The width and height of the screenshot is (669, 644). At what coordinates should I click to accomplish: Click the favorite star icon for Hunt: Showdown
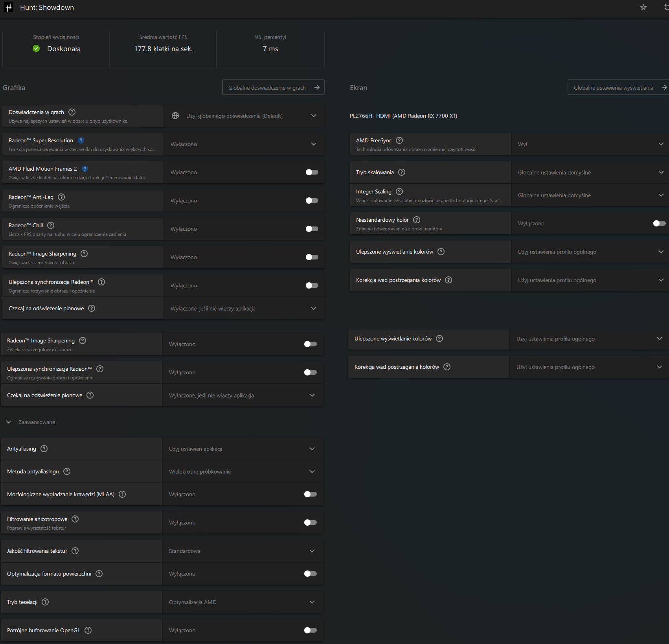643,7
